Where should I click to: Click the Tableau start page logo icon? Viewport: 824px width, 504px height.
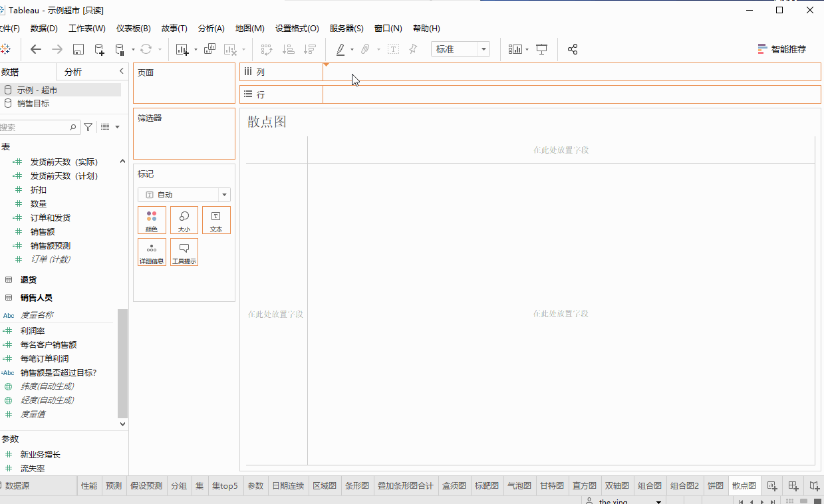pos(5,49)
